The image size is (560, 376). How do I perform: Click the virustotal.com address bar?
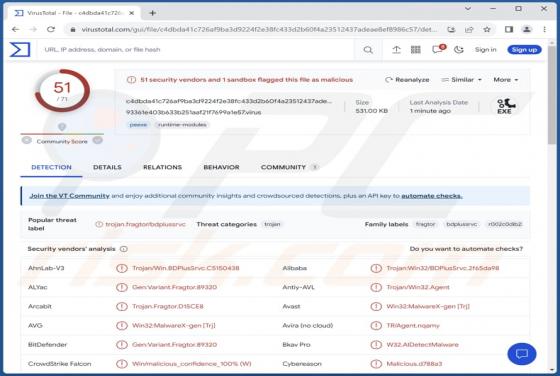point(259,29)
